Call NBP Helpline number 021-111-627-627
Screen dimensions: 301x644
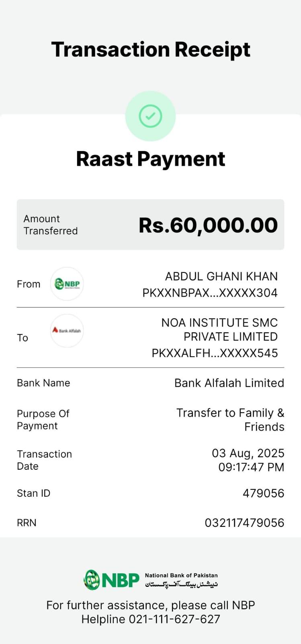[174, 619]
